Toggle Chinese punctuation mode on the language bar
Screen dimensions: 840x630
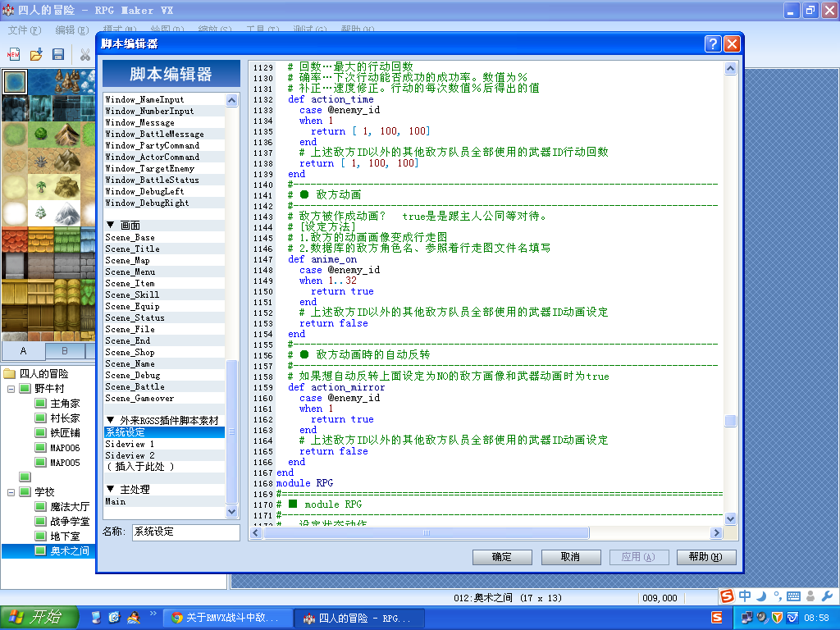[x=778, y=596]
